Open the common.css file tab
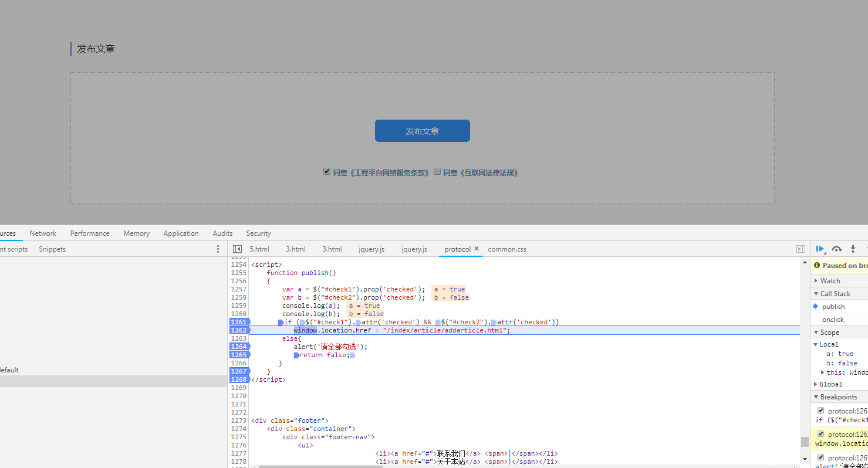The image size is (868, 468). 507,249
